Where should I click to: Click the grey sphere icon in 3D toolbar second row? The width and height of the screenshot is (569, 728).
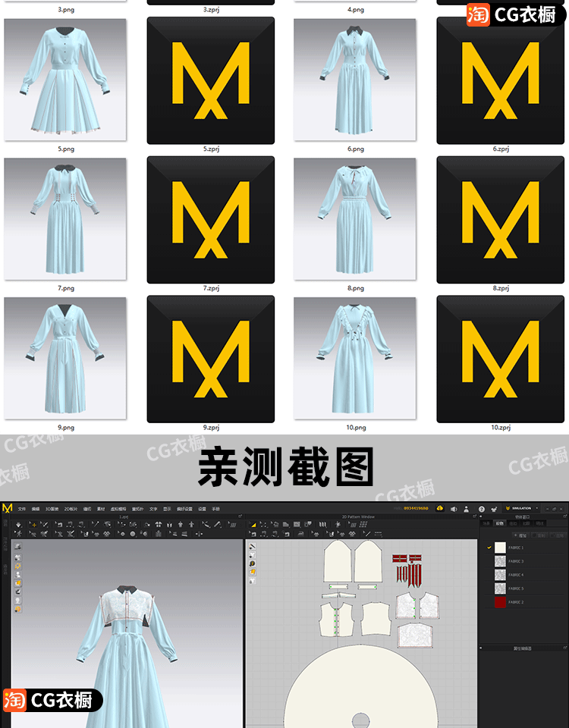132,534
